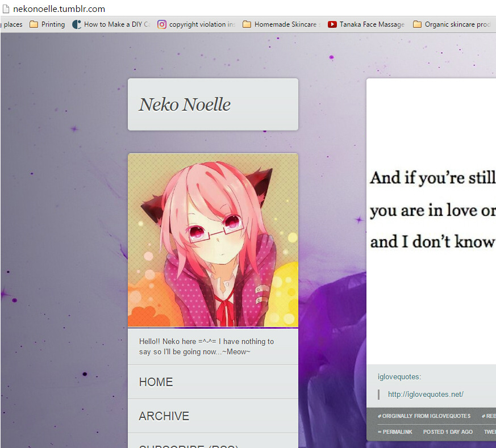The height and width of the screenshot is (448, 496).
Task: Click the 'Hello!! Neko here' description text
Action: 207,346
